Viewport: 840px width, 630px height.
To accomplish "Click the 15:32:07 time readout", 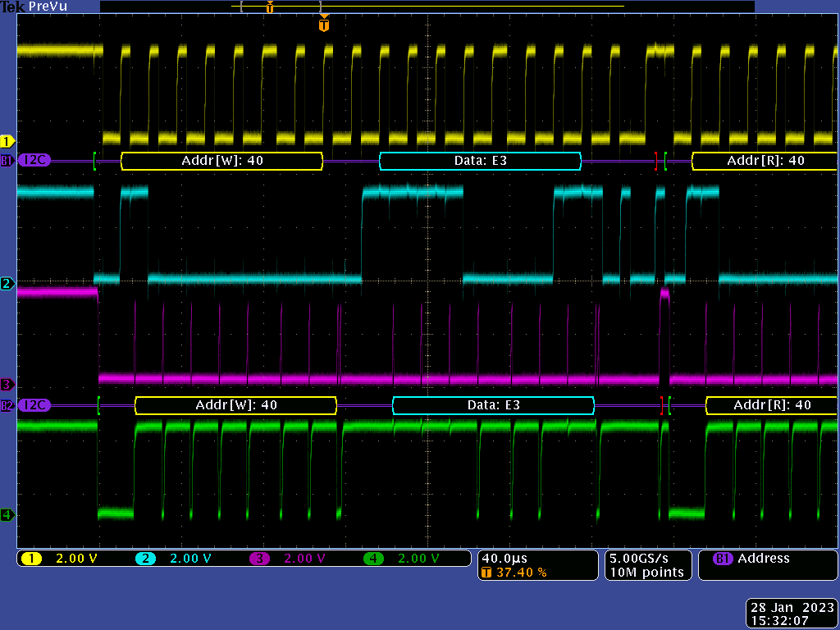I will point(779,621).
